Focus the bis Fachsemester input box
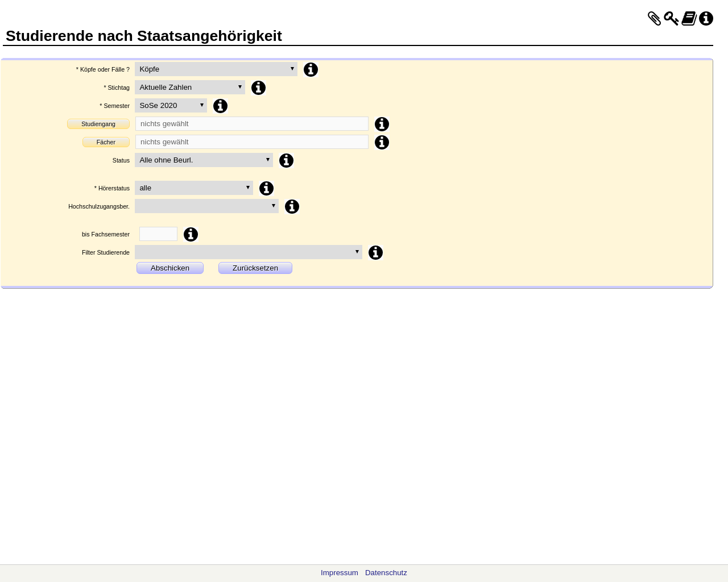728x582 pixels. [158, 234]
